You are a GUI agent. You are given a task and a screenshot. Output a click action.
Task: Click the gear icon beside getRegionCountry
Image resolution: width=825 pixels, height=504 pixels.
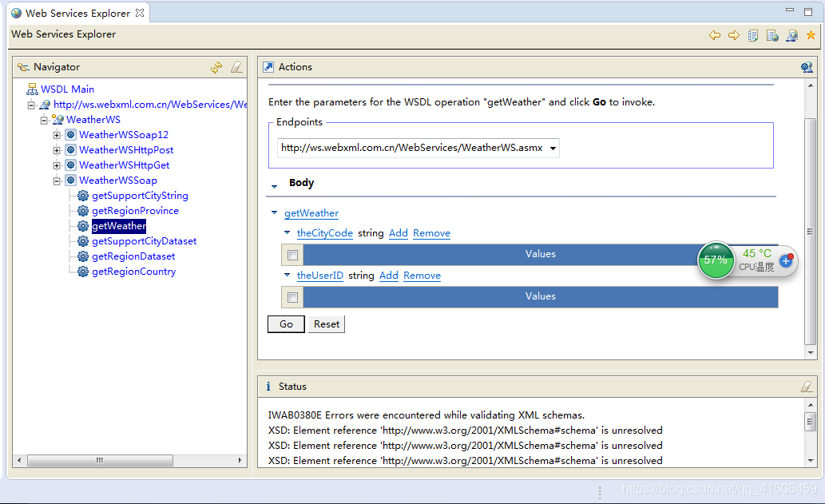83,272
